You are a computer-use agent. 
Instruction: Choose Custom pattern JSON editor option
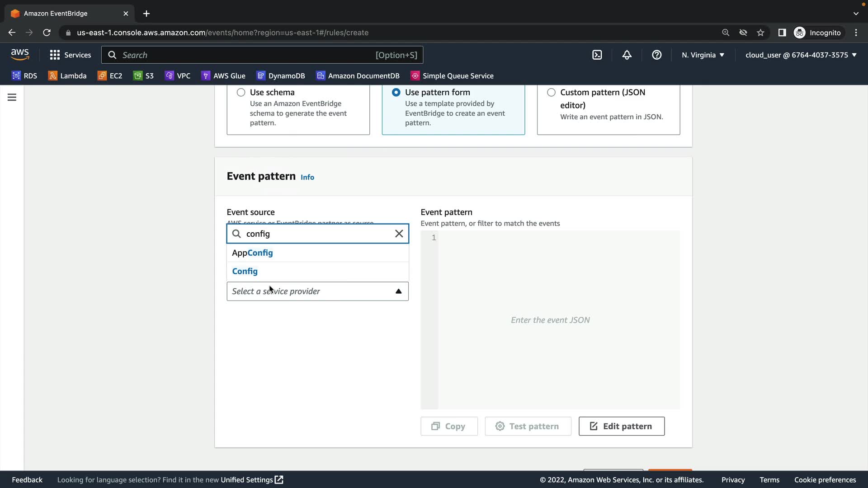pyautogui.click(x=551, y=92)
